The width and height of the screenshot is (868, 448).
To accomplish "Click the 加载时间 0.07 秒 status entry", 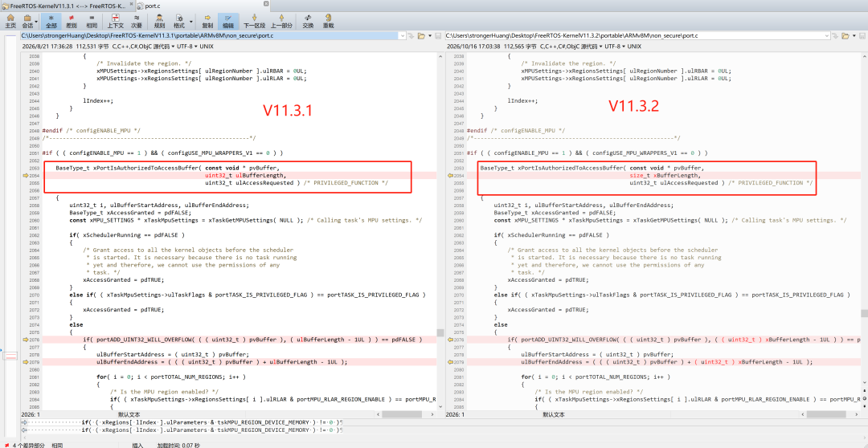I will [x=178, y=445].
